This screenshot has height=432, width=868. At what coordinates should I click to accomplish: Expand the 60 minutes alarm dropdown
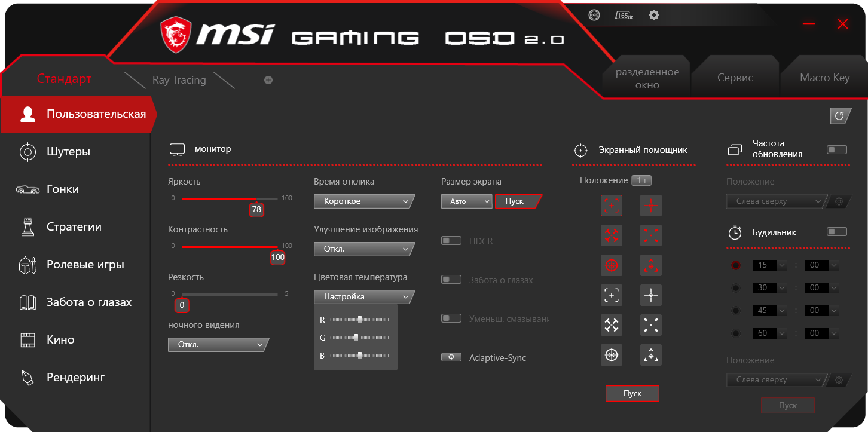[x=770, y=333]
